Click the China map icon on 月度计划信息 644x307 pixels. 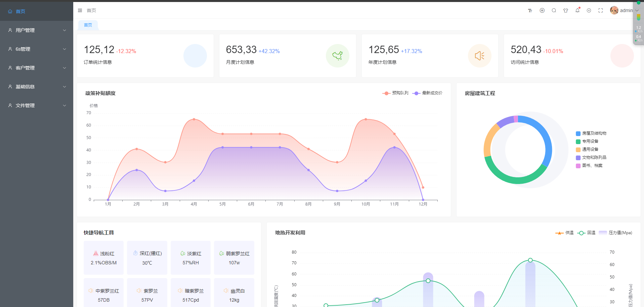(x=338, y=56)
